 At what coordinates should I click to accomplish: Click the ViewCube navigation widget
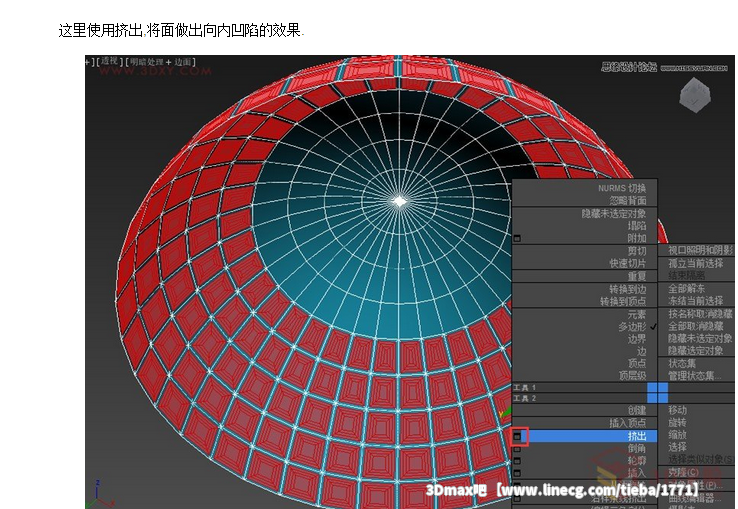[695, 96]
